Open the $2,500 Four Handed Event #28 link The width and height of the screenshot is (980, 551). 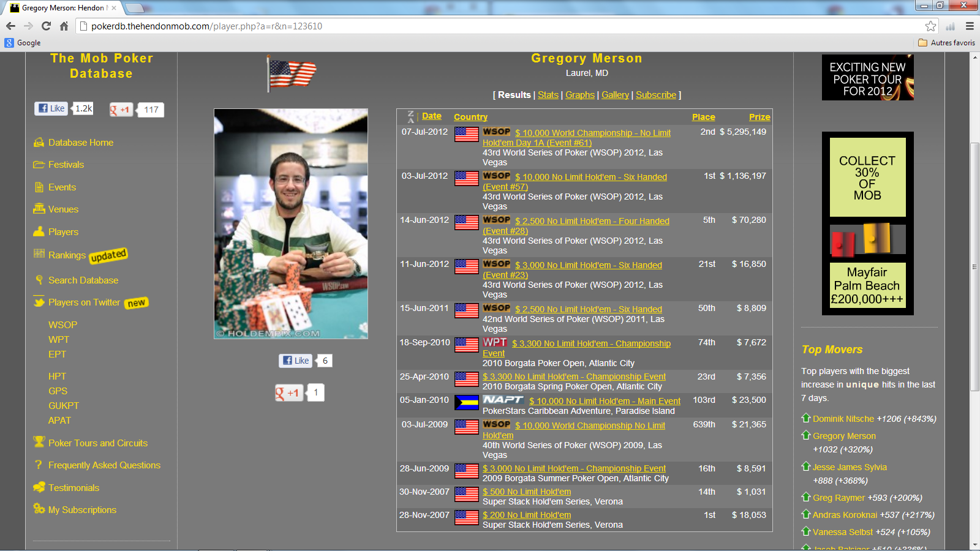click(x=576, y=226)
